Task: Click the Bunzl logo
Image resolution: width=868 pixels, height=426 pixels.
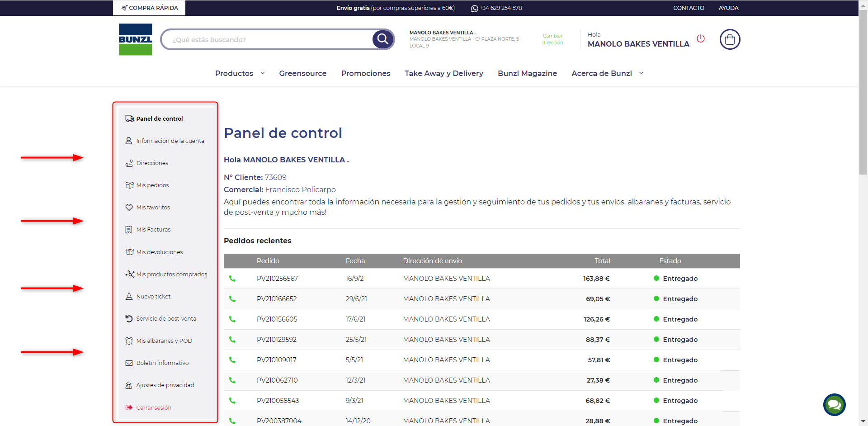Action: click(135, 39)
